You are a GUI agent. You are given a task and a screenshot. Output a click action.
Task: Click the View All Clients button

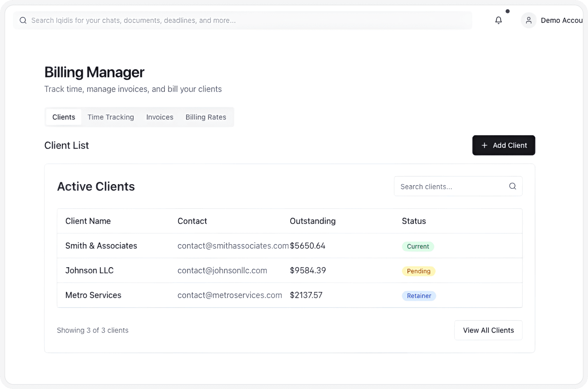(488, 330)
